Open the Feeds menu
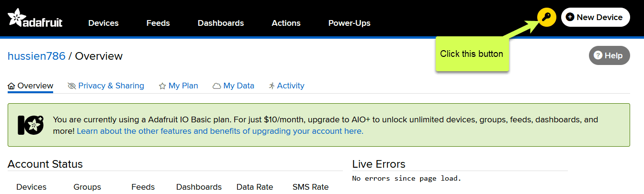Screen dimensions: 644x194 (x=158, y=23)
